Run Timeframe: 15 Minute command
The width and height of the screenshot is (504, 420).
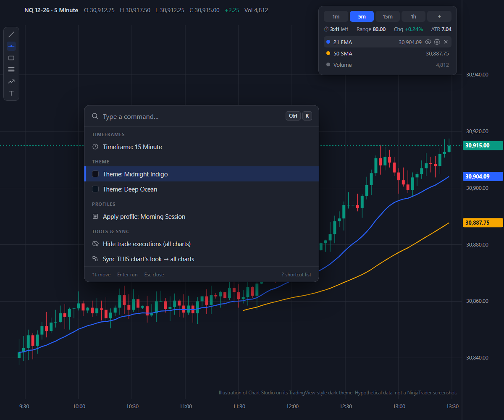(202, 147)
